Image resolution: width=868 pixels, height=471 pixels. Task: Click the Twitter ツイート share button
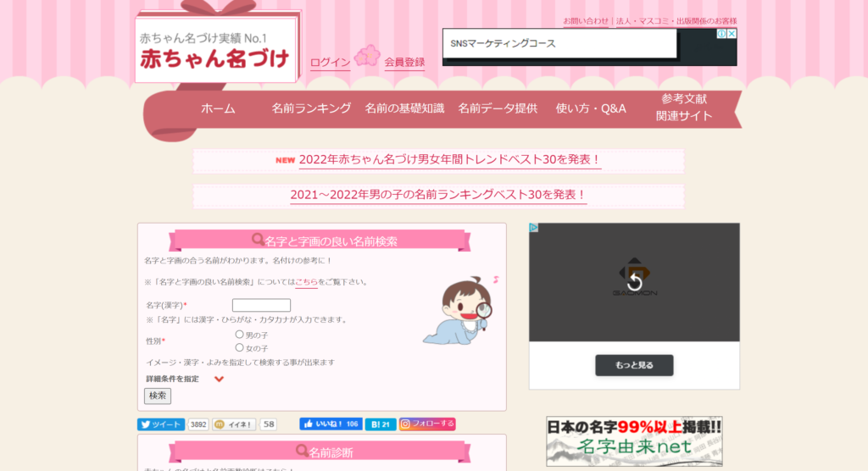tap(161, 424)
